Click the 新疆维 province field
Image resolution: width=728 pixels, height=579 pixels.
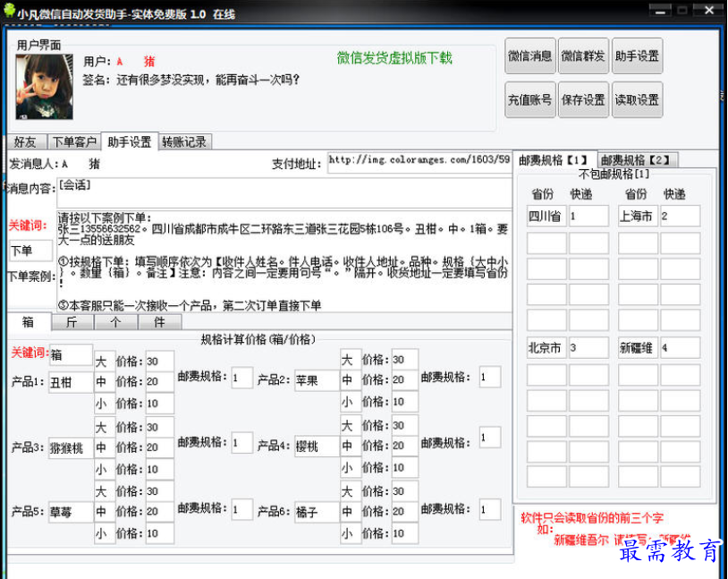tap(638, 347)
